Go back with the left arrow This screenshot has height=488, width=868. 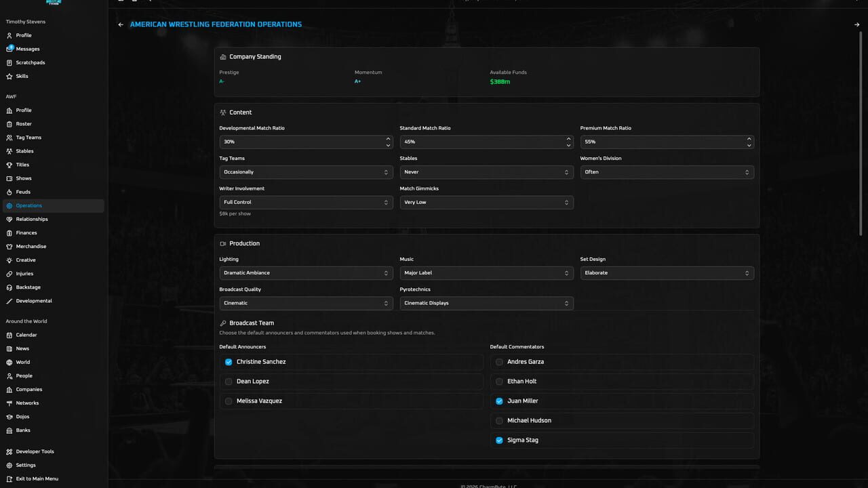tap(121, 24)
